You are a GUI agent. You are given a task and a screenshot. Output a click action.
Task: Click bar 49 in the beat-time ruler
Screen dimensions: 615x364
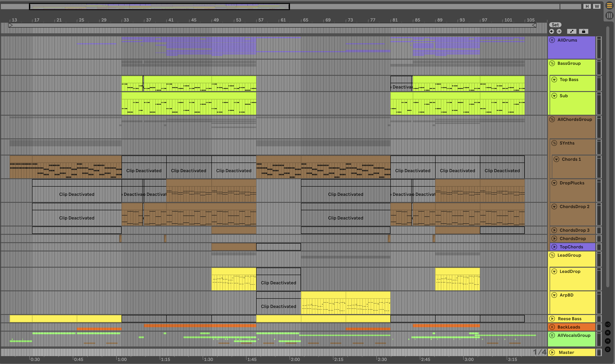click(x=216, y=20)
